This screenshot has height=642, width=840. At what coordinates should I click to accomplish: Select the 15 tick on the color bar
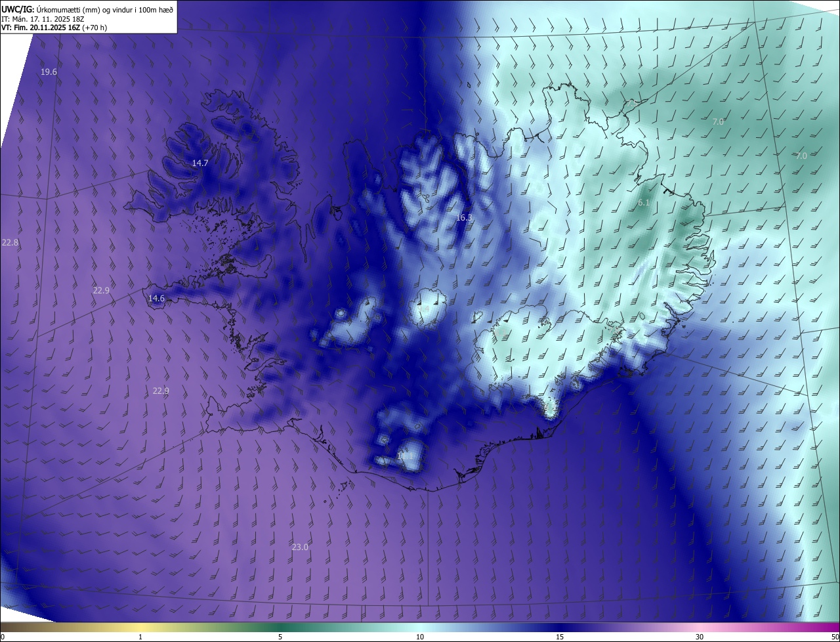point(560,637)
